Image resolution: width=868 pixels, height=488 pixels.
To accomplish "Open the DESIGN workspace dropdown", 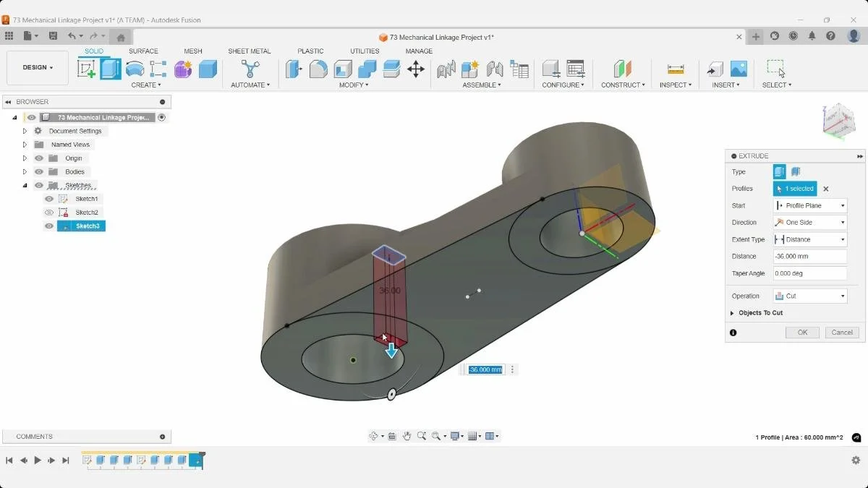I will tap(38, 67).
